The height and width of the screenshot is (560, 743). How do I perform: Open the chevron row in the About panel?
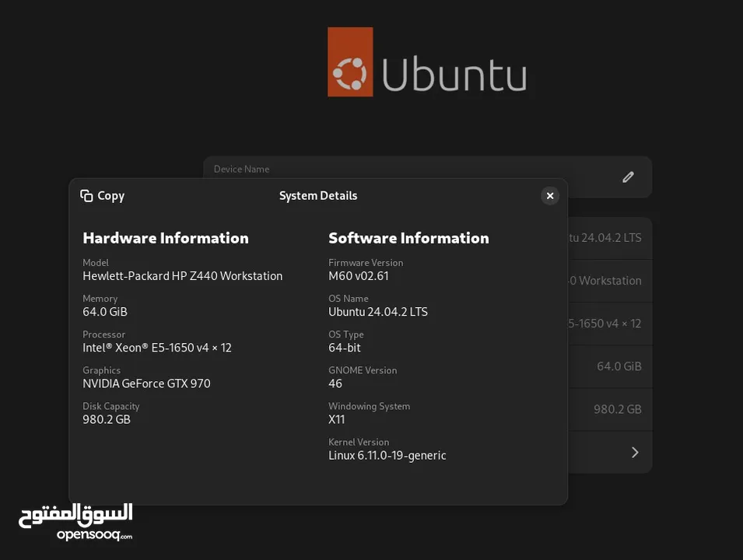point(610,453)
